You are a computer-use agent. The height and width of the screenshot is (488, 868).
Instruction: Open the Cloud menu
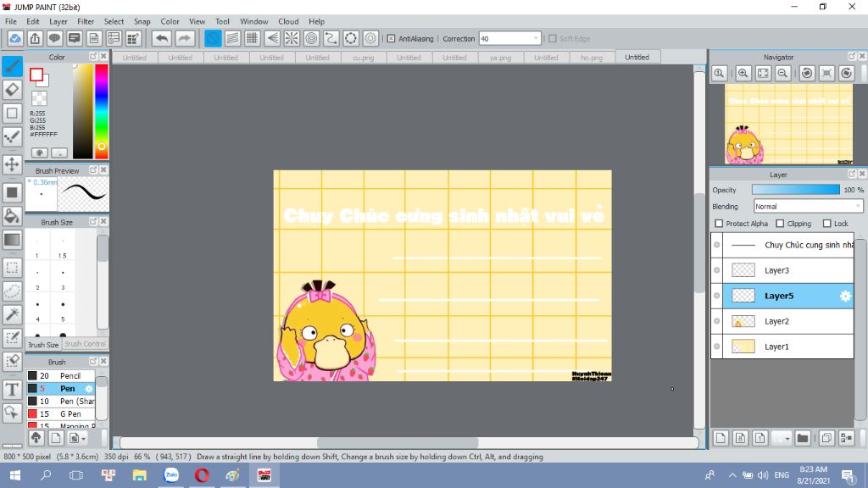[288, 21]
